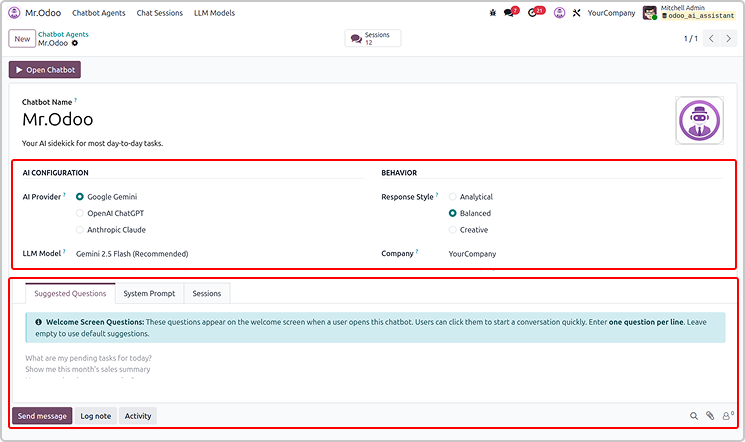Select Anthropic Claude as AI provider
Image resolution: width=745 pixels, height=442 pixels.
tap(80, 230)
